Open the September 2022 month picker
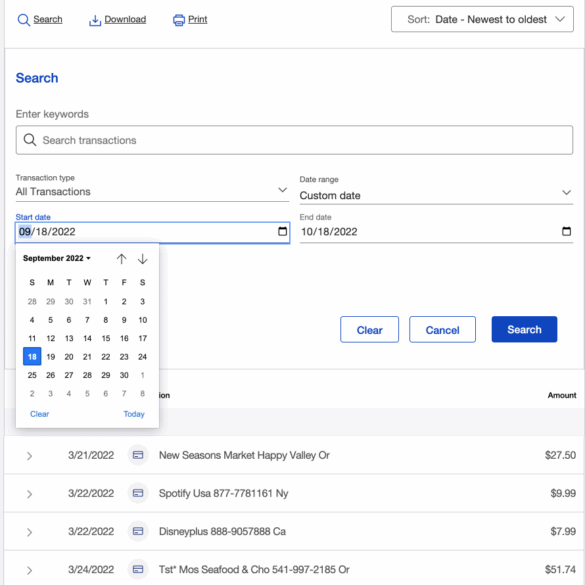Screen dimensions: 585x585 point(57,258)
